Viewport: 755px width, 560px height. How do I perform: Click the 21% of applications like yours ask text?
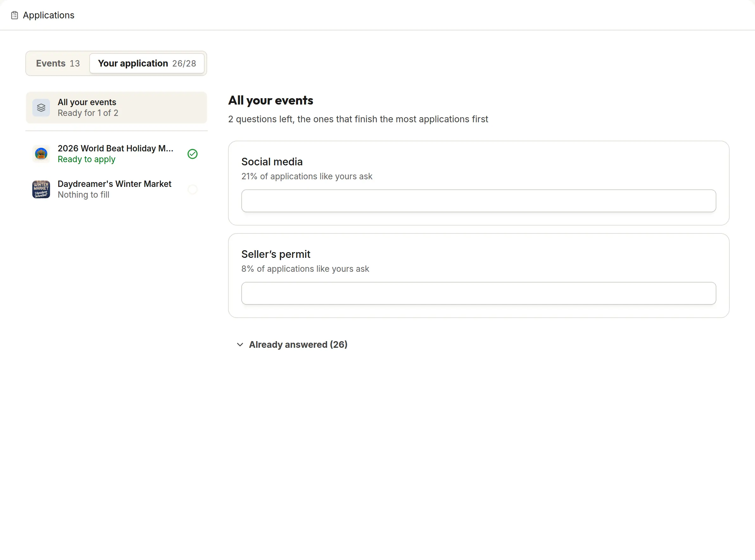pos(307,176)
